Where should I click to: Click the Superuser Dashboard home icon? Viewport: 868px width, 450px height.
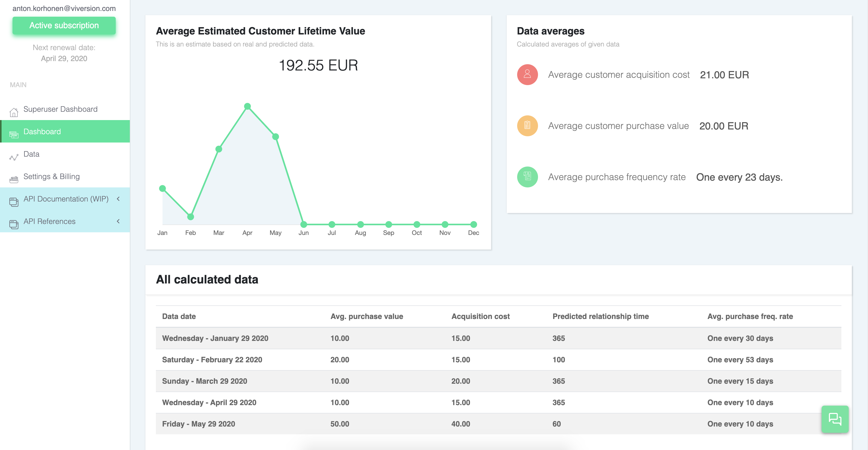coord(14,112)
